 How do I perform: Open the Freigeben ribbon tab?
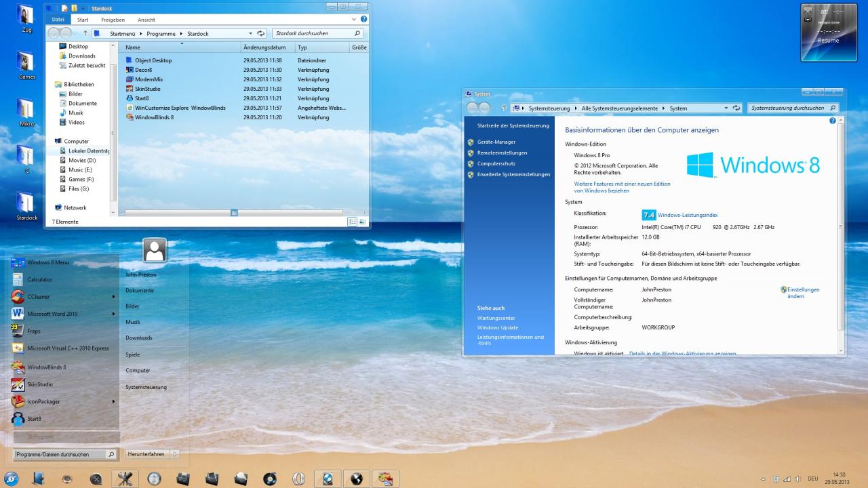pyautogui.click(x=113, y=20)
